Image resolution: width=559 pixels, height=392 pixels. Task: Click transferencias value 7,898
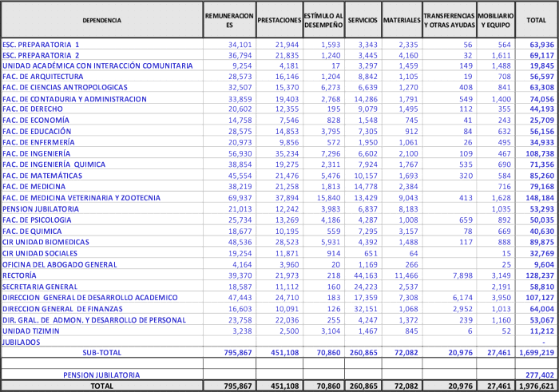[x=462, y=275]
